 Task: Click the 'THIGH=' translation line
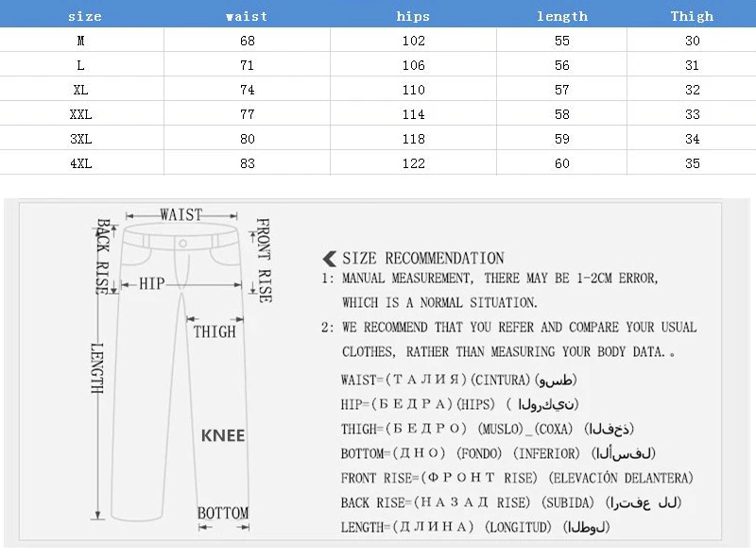tap(487, 429)
